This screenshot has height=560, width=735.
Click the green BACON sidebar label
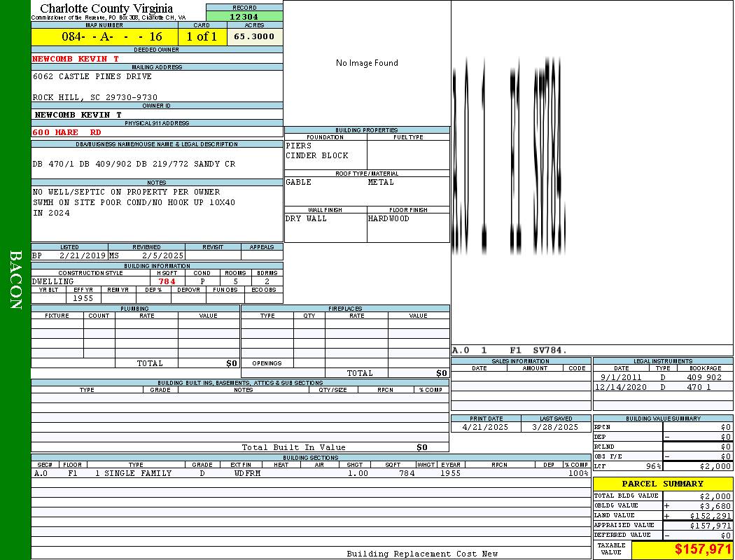point(15,280)
